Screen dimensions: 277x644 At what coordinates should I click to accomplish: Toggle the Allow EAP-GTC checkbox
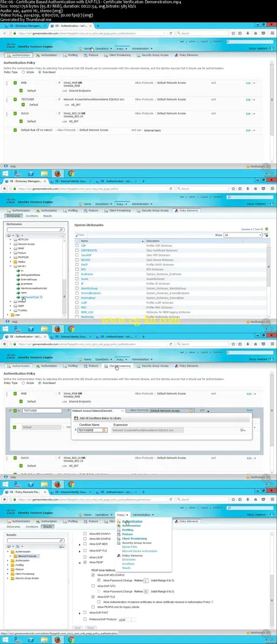[93, 586]
